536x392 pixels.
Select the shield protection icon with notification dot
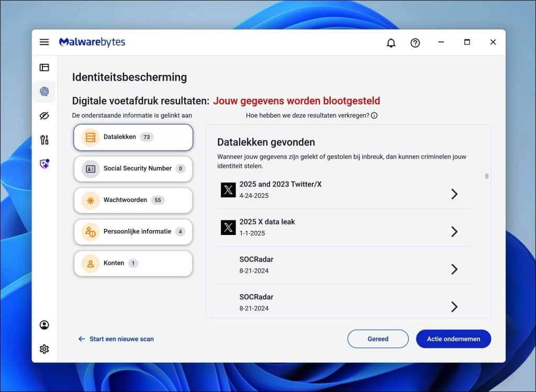coord(44,164)
